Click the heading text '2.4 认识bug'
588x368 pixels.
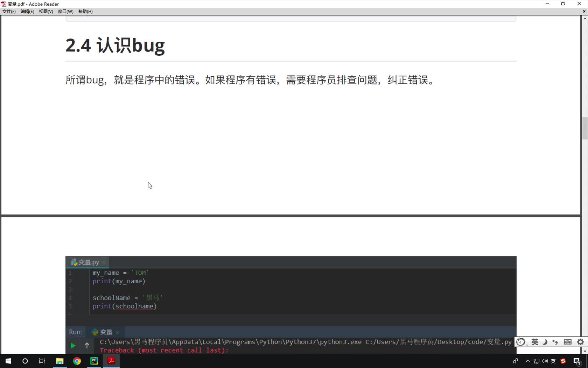[115, 45]
